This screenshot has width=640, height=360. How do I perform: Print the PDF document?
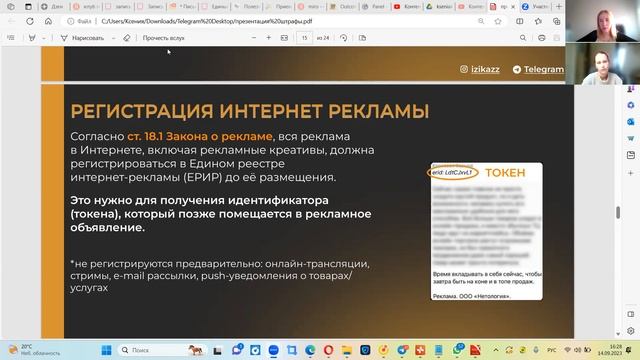(542, 38)
